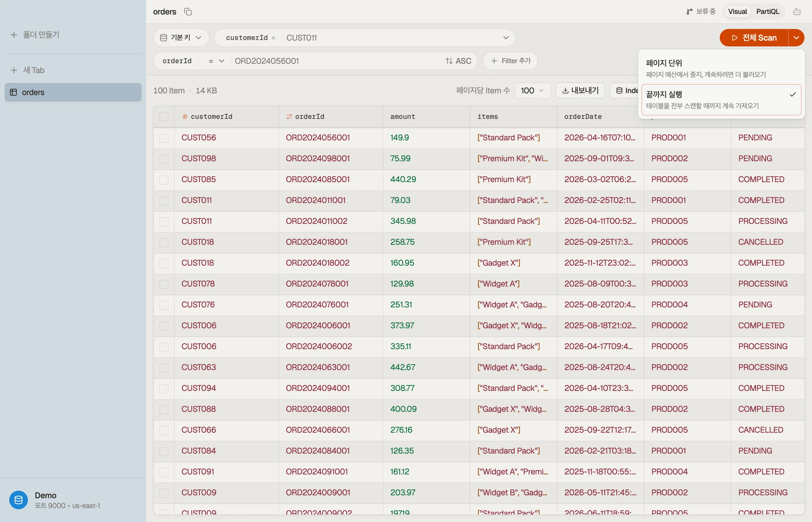Open the primary key index dropdown
This screenshot has width=812, height=522.
tap(181, 38)
